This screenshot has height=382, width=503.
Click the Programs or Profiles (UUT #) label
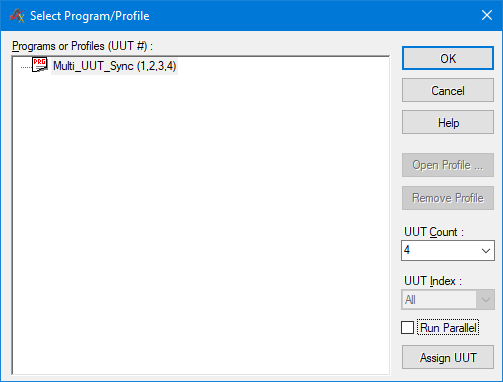(x=82, y=46)
